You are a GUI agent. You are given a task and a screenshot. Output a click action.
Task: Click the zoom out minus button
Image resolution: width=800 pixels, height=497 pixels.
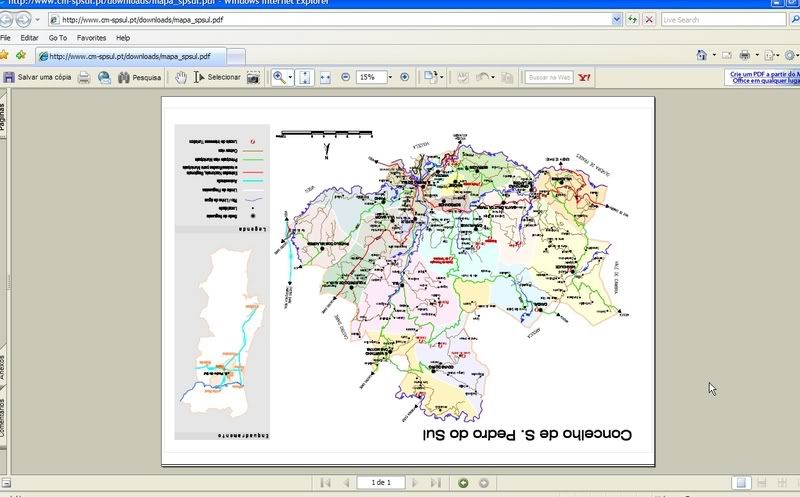point(345,77)
